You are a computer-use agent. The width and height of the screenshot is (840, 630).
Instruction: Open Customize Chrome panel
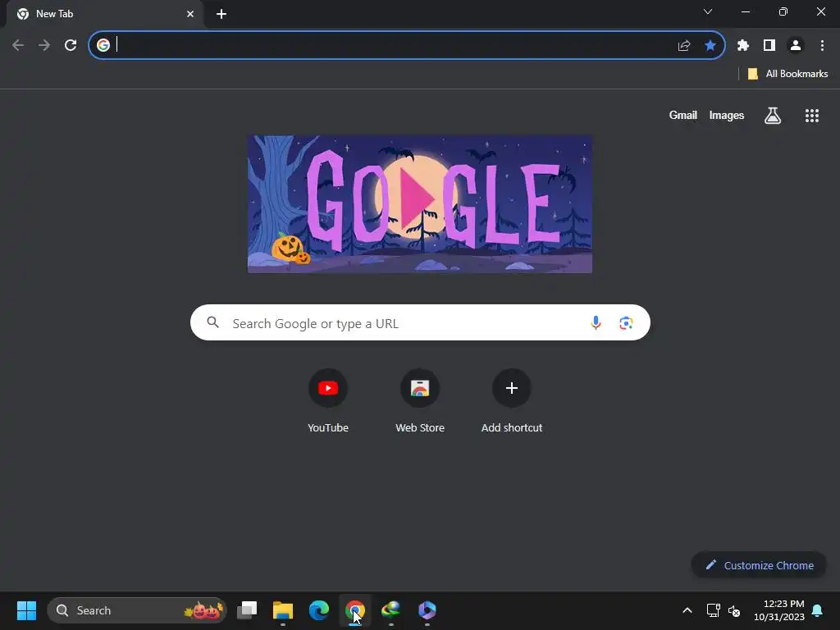(x=759, y=565)
